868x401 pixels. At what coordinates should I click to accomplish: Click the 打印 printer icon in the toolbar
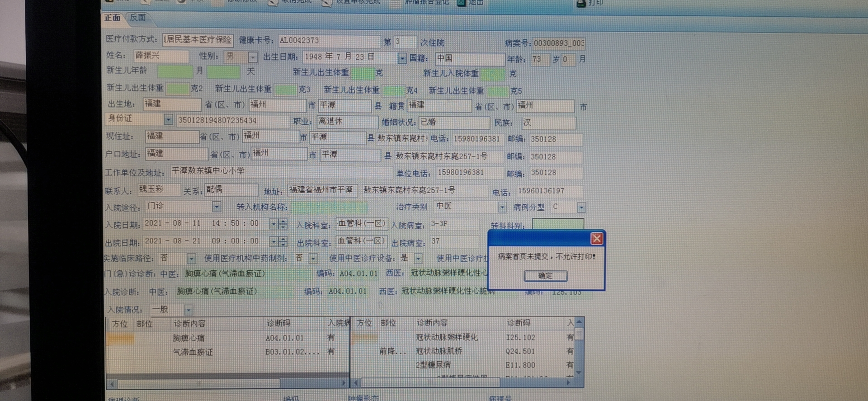coord(581,3)
